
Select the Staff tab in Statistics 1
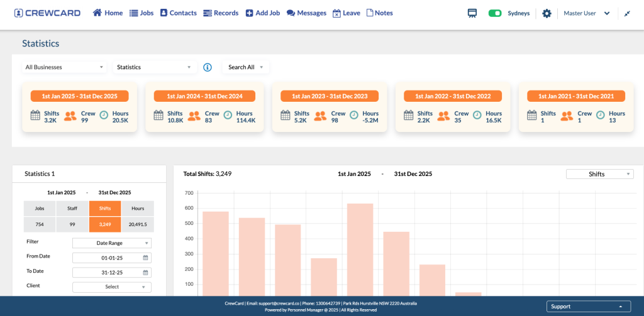pyautogui.click(x=72, y=209)
